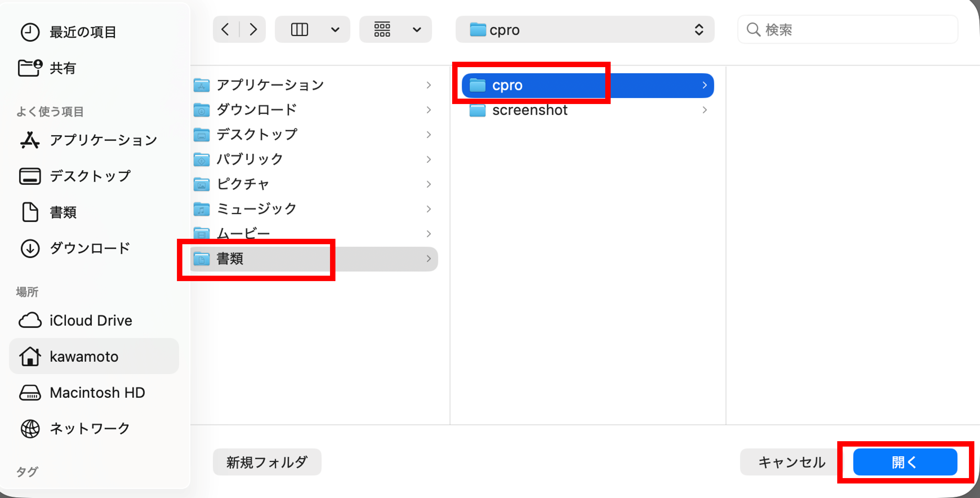This screenshot has height=498, width=980.
Task: Open the grouping options dropdown arrow
Action: pyautogui.click(x=417, y=30)
